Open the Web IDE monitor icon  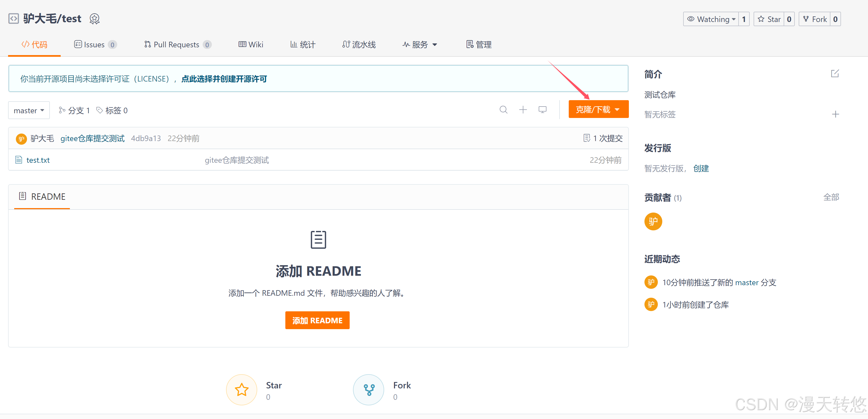[x=542, y=110]
